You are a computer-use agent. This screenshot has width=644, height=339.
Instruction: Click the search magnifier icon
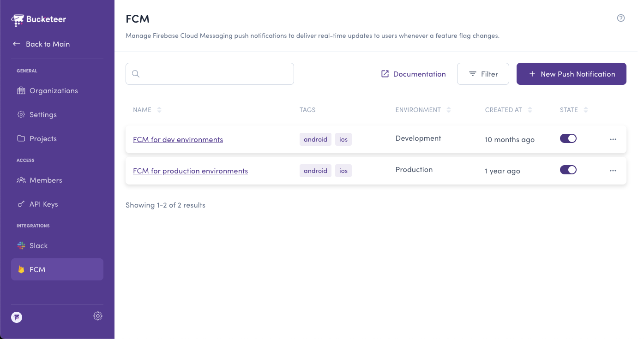point(136,74)
